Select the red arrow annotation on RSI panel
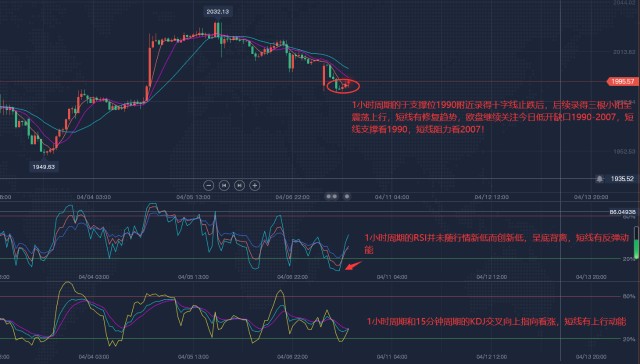Screen dimensions: 640x364 353,266
